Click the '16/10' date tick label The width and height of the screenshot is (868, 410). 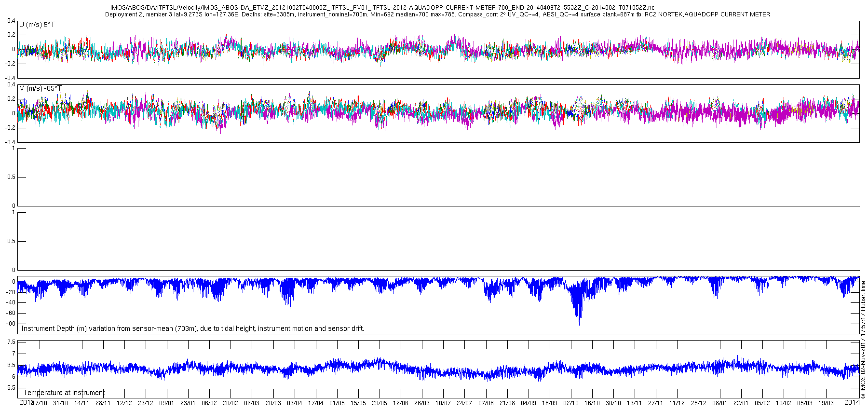click(592, 403)
